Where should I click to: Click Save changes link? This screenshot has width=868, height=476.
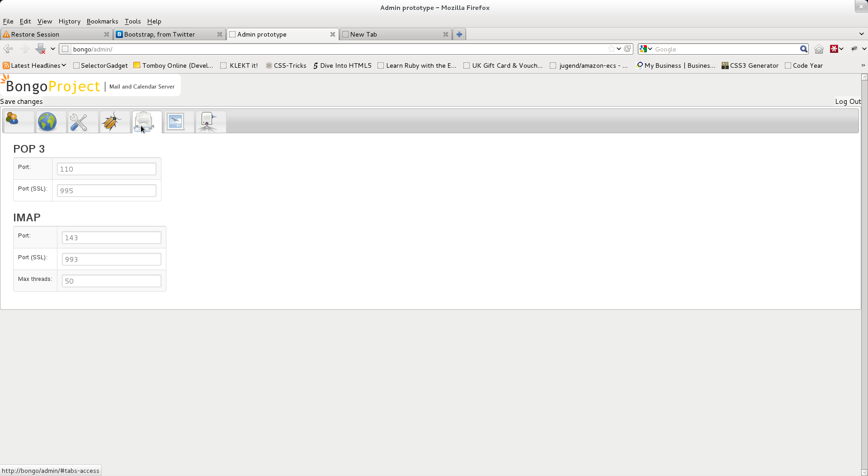tap(21, 102)
